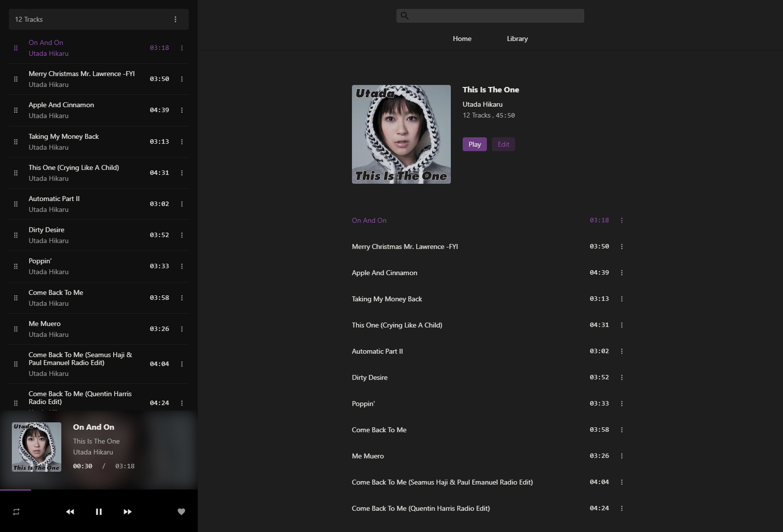This screenshot has width=783, height=532.
Task: Open more menu for On And On in album list
Action: [x=622, y=220]
